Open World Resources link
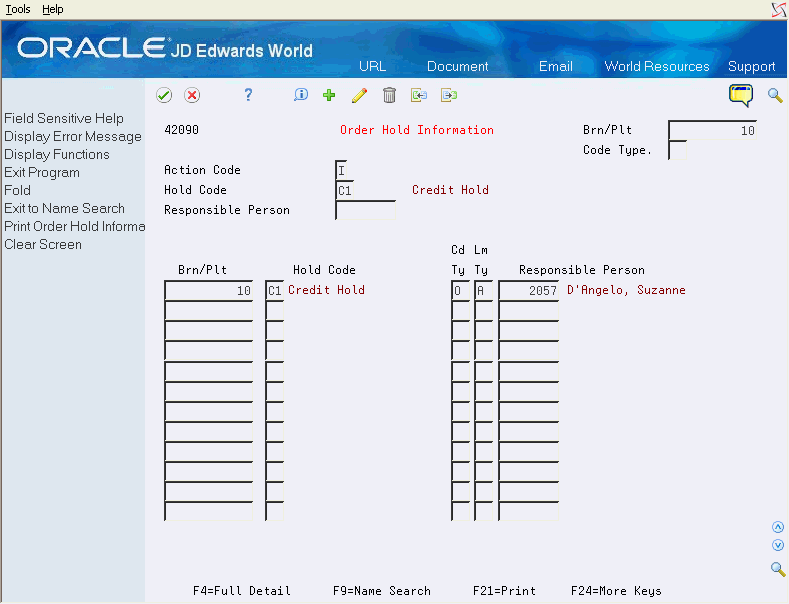Viewport: 789px width, 604px height. pos(657,66)
